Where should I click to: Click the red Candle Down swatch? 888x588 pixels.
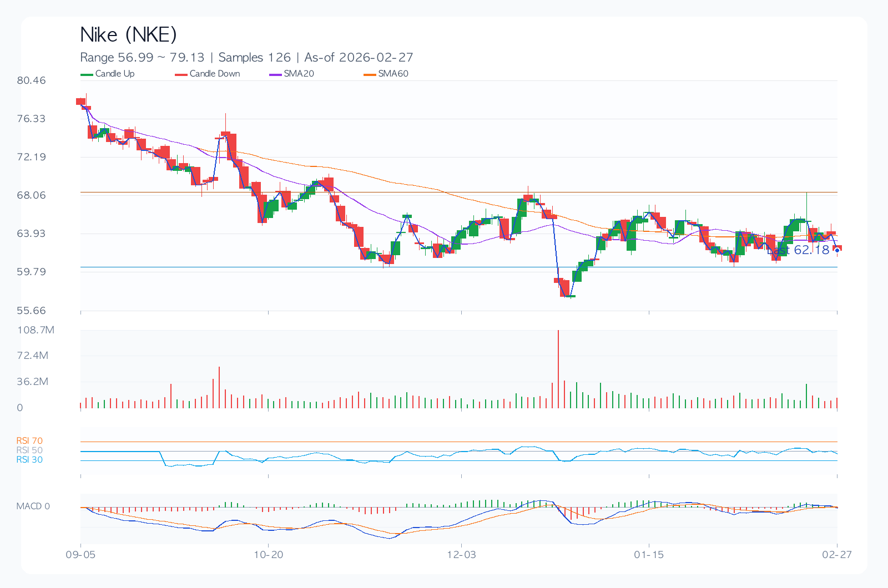click(x=181, y=74)
